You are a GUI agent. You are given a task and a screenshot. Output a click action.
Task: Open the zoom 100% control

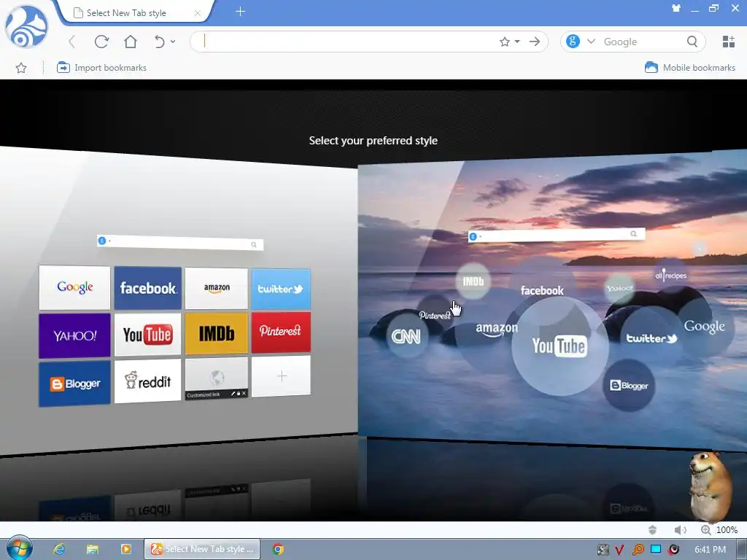point(719,530)
